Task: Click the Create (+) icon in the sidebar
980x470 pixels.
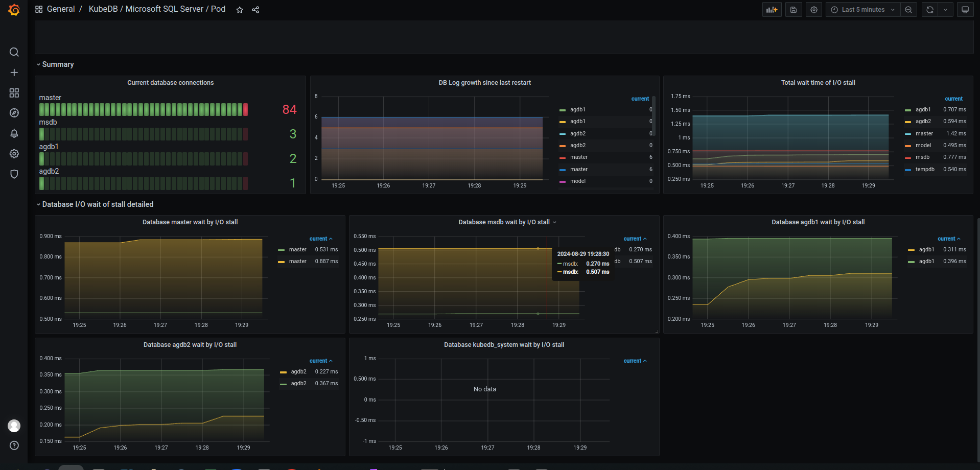Action: pyautogui.click(x=14, y=73)
